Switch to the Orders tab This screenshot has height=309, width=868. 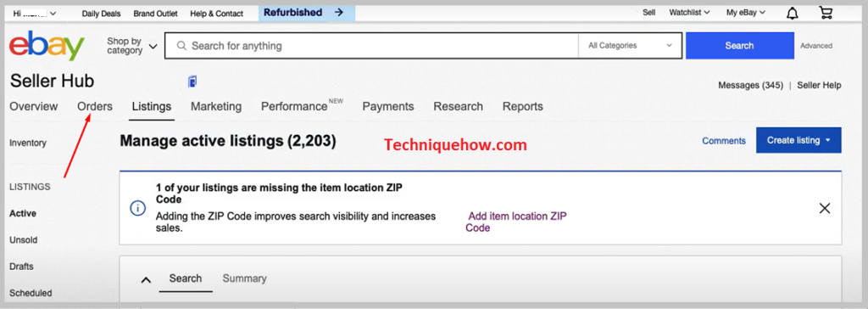[95, 106]
